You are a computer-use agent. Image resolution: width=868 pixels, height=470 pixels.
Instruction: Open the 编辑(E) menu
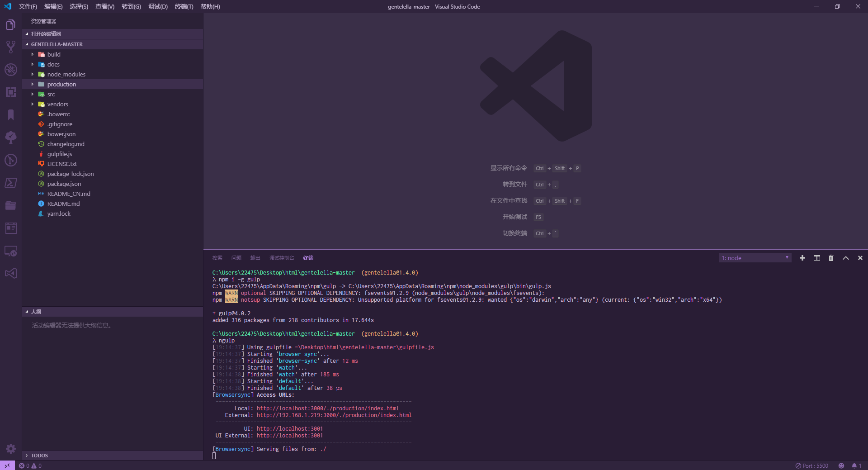point(53,6)
